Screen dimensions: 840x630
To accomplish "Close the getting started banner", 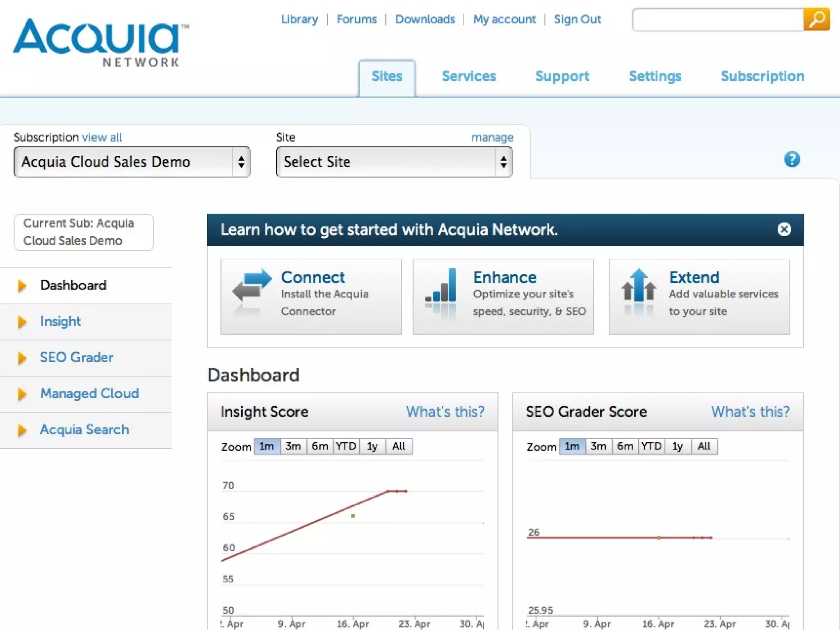I will (784, 229).
